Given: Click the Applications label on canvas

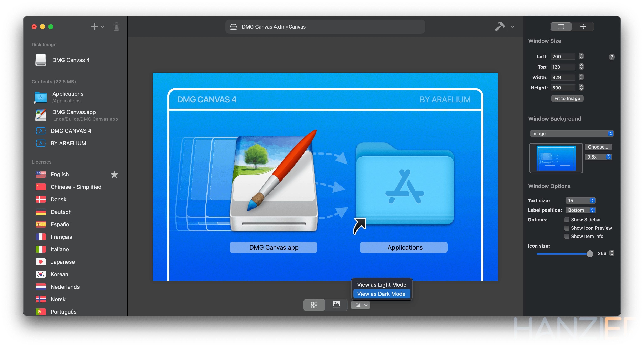Looking at the screenshot, I should point(404,247).
